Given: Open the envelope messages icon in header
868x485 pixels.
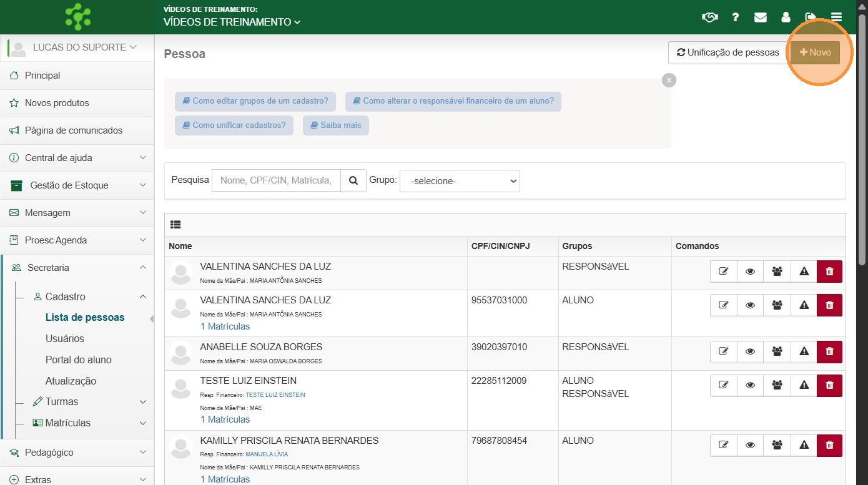Looking at the screenshot, I should click(760, 17).
